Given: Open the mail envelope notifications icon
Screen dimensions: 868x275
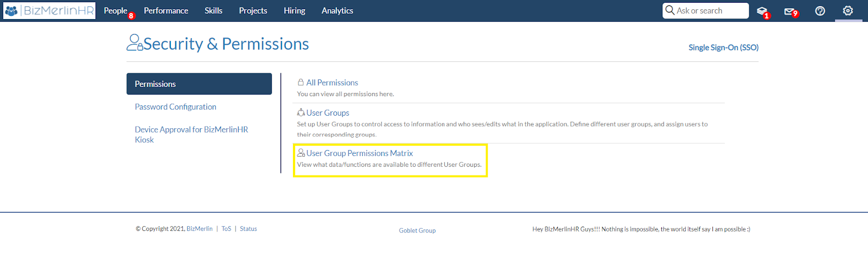Looking at the screenshot, I should click(x=790, y=11).
